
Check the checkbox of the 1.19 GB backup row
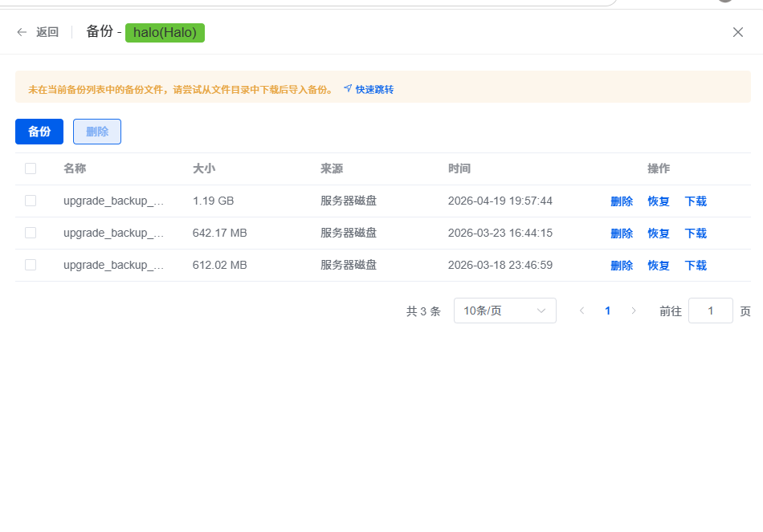coord(31,201)
